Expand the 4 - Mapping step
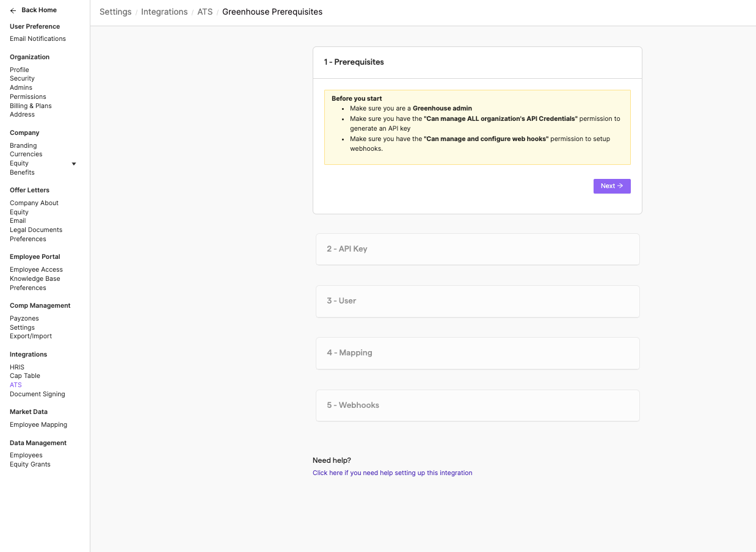Viewport: 756px width, 552px height. 478,353
